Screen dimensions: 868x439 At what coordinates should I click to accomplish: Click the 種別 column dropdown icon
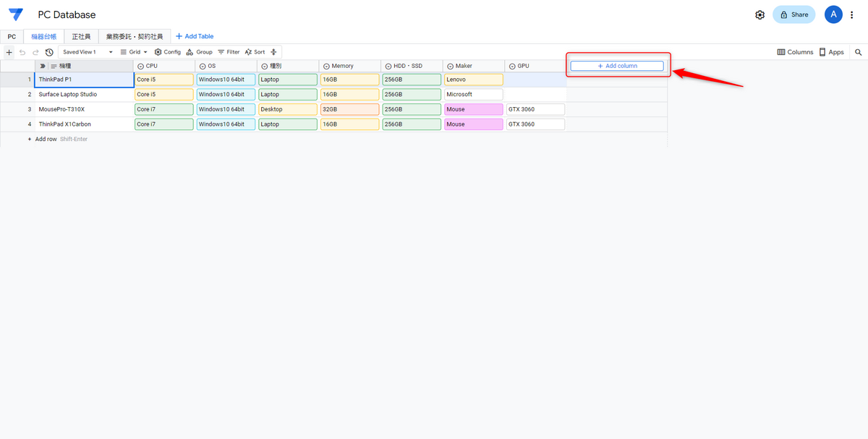(x=264, y=66)
